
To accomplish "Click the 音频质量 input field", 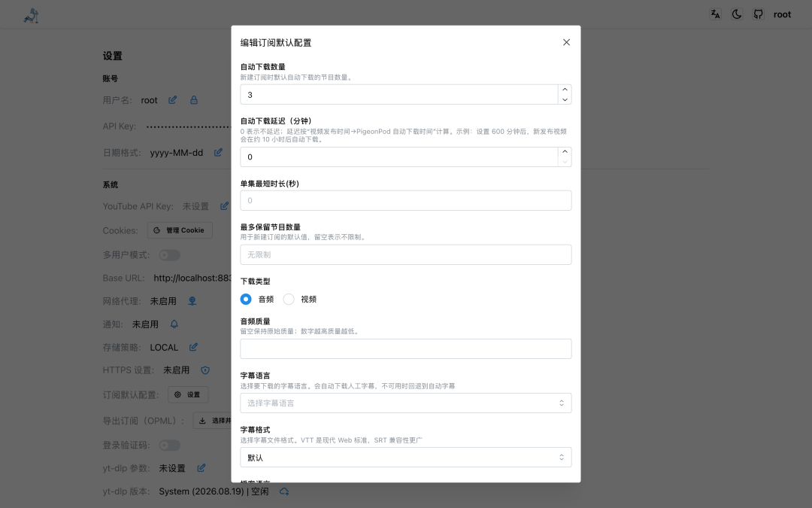I will point(405,349).
